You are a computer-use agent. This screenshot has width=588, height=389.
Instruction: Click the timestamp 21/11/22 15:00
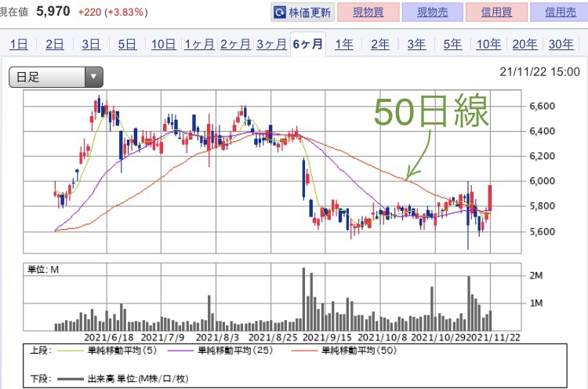click(539, 71)
